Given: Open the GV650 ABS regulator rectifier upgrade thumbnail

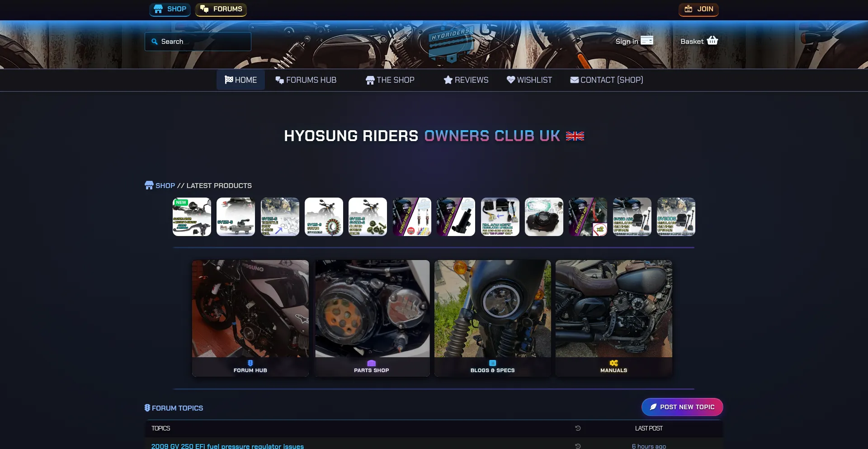Looking at the screenshot, I should click(x=632, y=217).
